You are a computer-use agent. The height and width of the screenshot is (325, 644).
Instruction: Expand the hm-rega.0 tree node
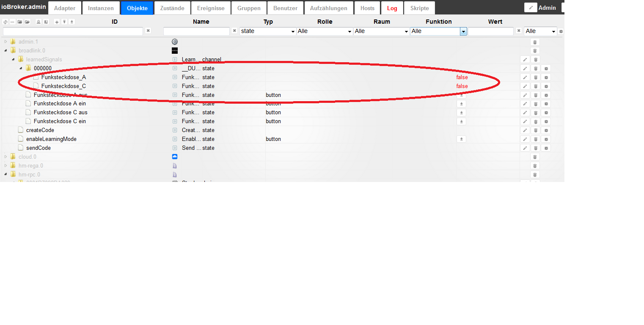coord(6,166)
